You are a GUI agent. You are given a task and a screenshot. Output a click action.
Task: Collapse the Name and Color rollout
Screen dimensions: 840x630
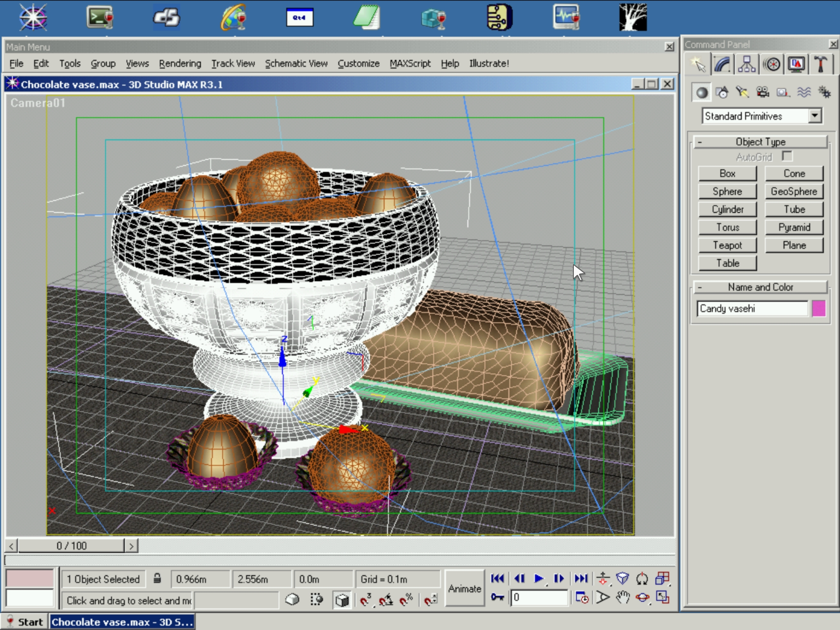[x=760, y=287]
